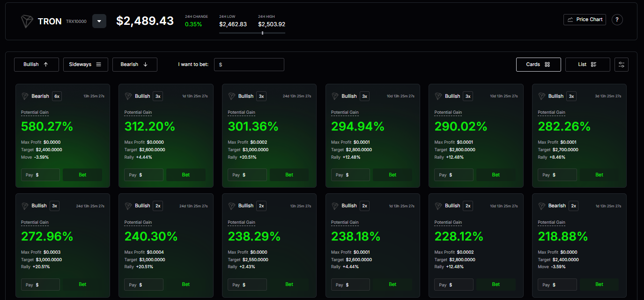Click TRON icon on the 228.12% card

point(438,206)
